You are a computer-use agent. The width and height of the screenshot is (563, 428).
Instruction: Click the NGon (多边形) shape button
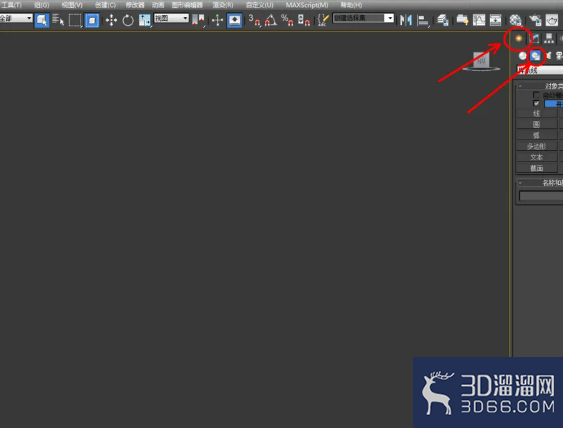(x=536, y=146)
